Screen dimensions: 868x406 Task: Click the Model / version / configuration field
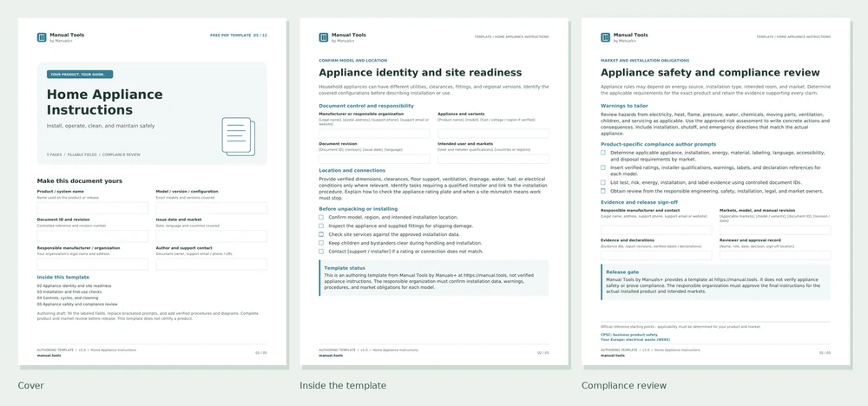212,208
